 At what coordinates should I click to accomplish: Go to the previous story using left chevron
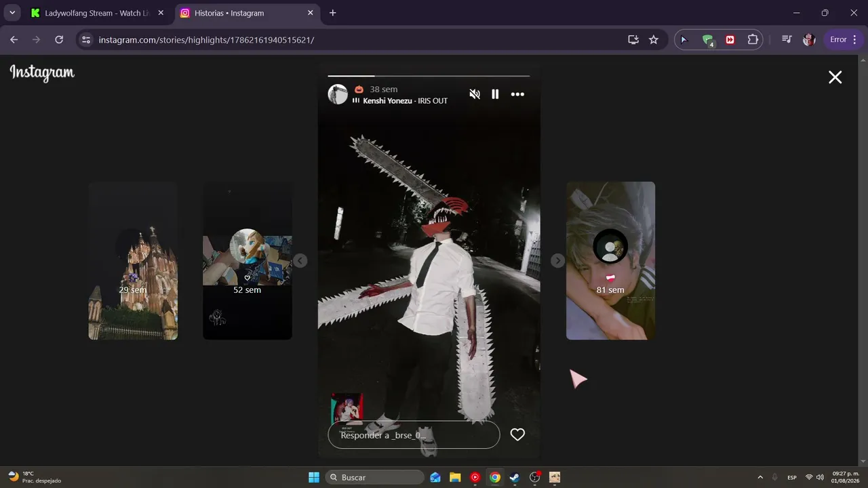[x=300, y=261]
